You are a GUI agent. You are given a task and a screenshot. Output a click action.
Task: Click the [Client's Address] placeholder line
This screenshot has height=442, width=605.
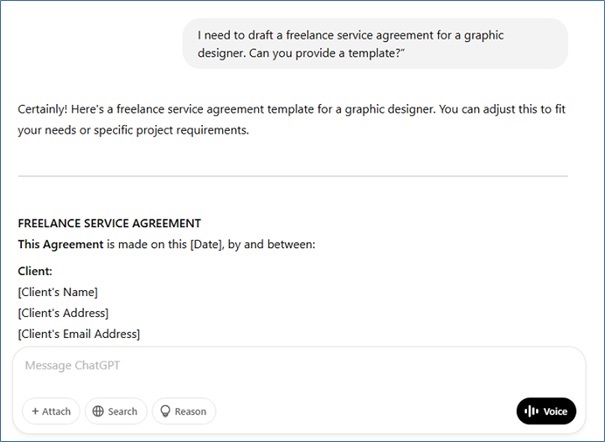63,313
